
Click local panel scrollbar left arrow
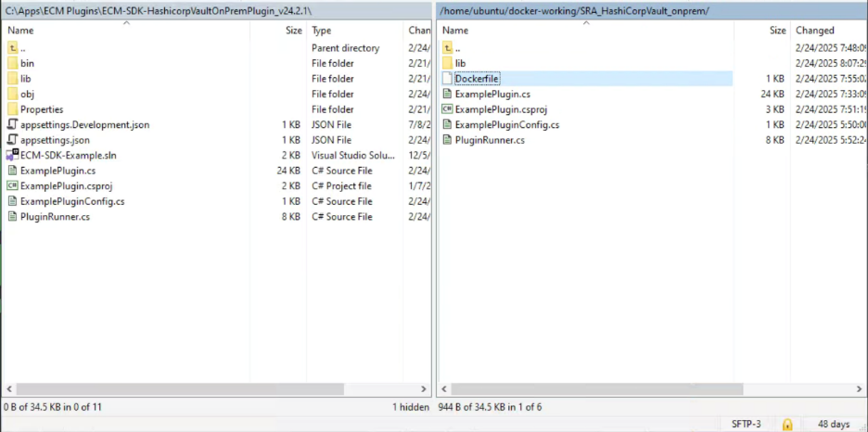pyautogui.click(x=9, y=389)
